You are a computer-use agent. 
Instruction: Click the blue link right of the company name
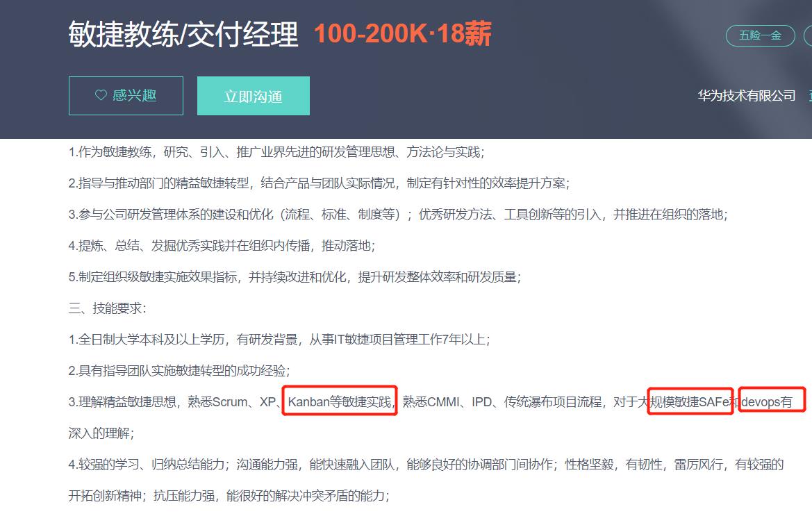(x=809, y=95)
